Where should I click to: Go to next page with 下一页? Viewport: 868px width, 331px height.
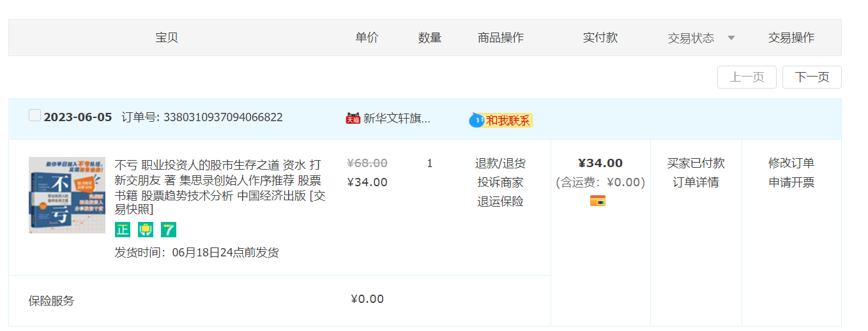[812, 77]
